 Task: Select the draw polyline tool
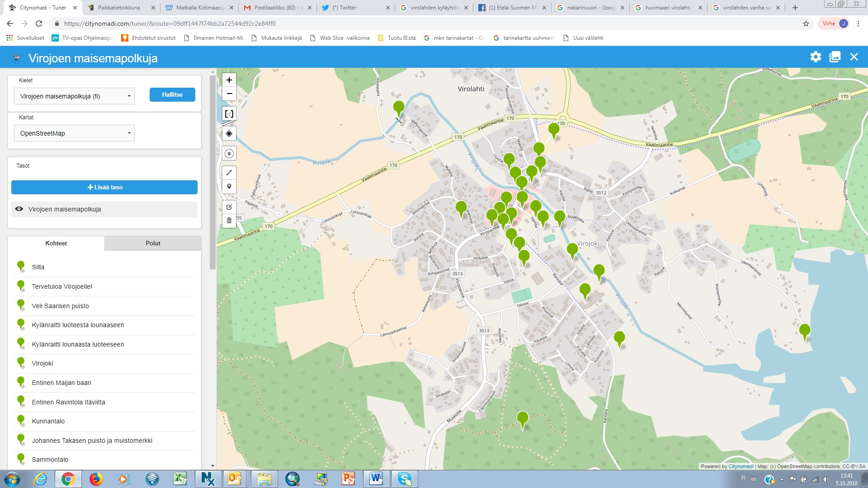[229, 173]
